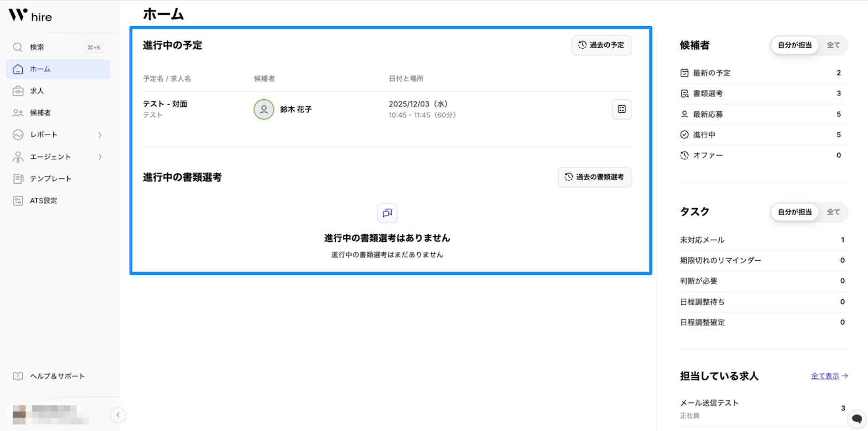This screenshot has height=431, width=868.
Task: Expand the レポート submenu chevron
Action: [100, 135]
